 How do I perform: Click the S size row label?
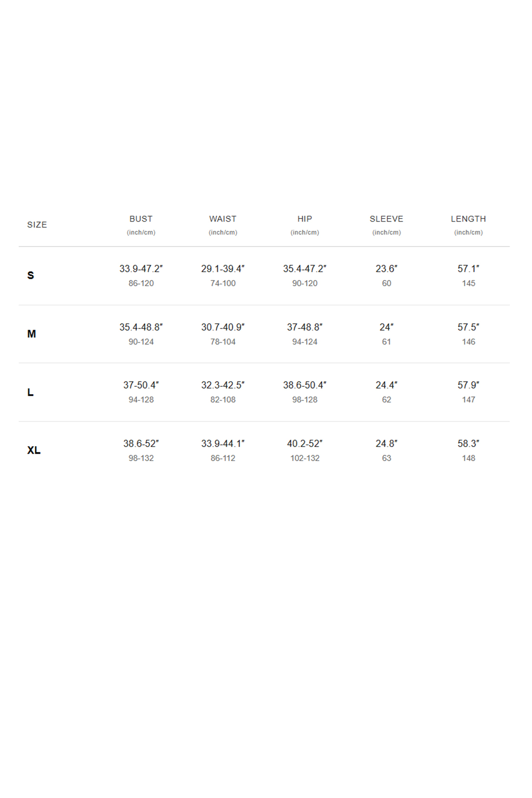pos(31,275)
